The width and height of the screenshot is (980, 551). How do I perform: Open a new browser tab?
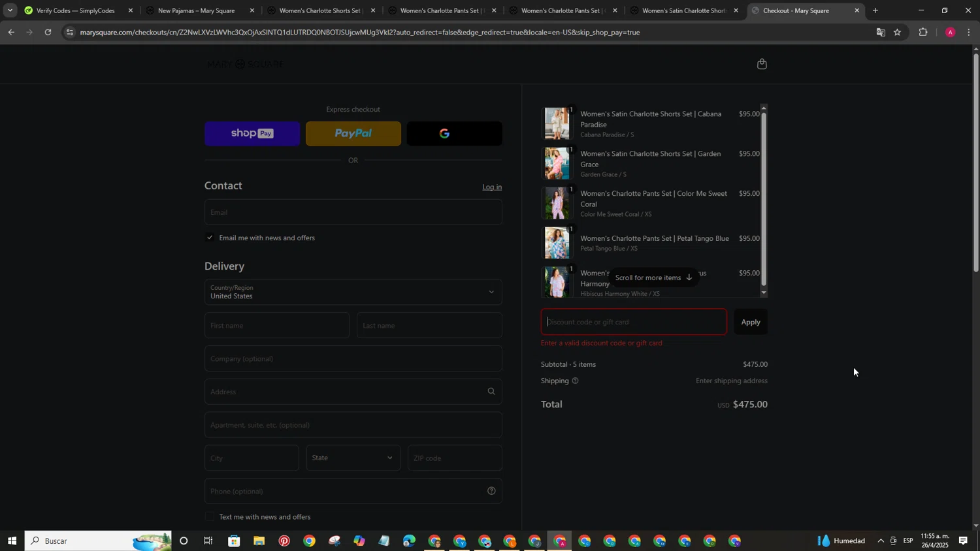(x=875, y=10)
